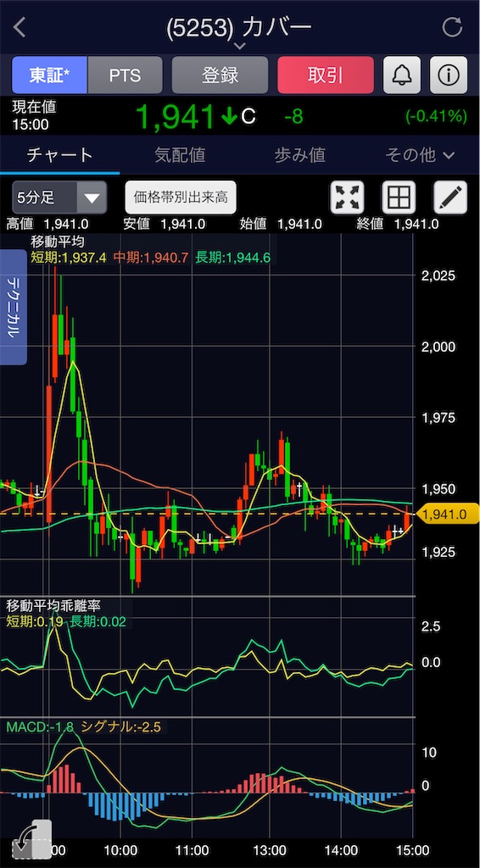Tap the back arrow icon

coord(20,26)
